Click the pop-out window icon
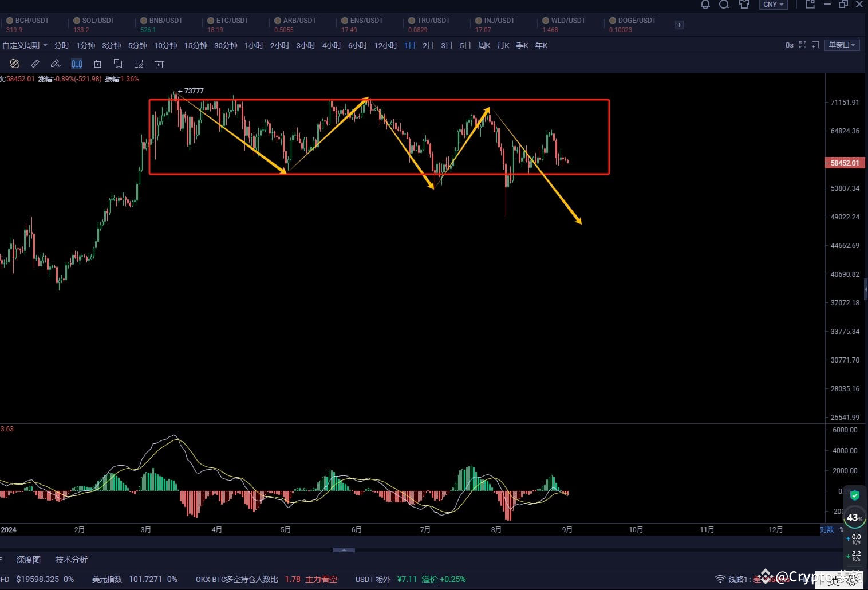 click(x=810, y=5)
